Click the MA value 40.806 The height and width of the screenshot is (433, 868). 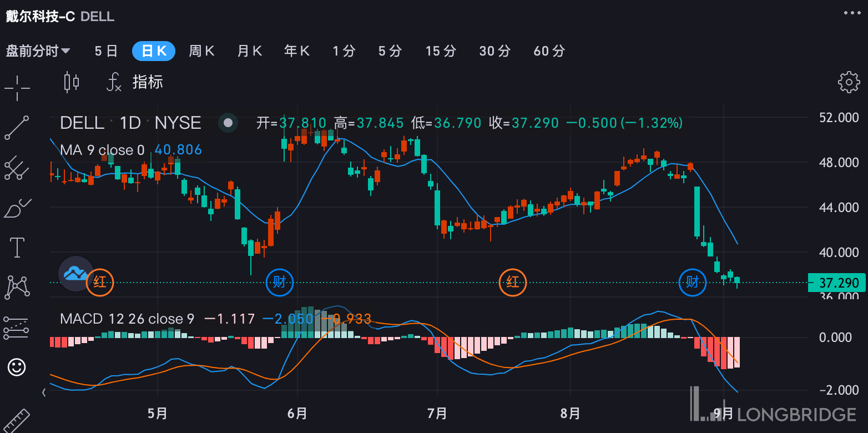178,150
